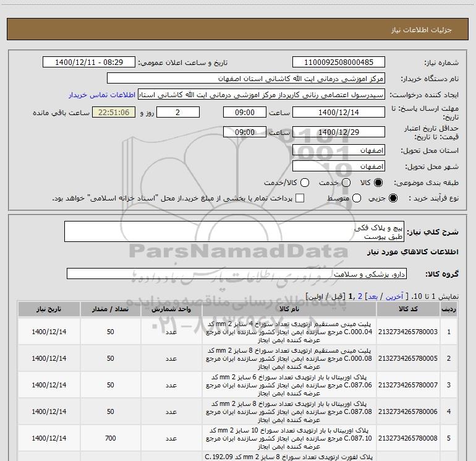
Task: Click the شماره نیاز field 1100092508000485
Action: [339, 62]
